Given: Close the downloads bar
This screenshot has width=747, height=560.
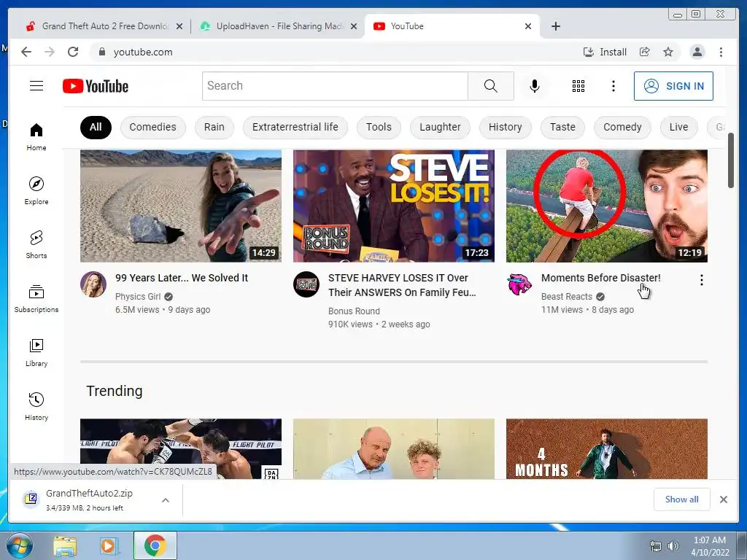Looking at the screenshot, I should 723,499.
